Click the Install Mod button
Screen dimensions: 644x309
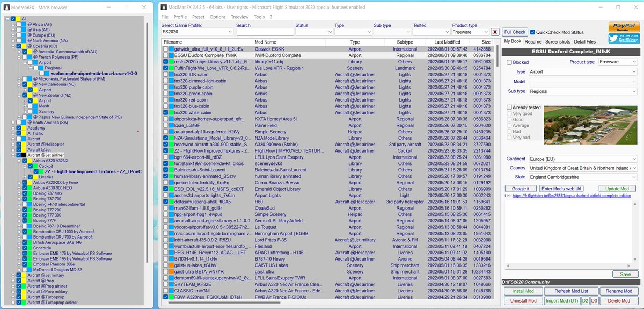click(x=523, y=291)
